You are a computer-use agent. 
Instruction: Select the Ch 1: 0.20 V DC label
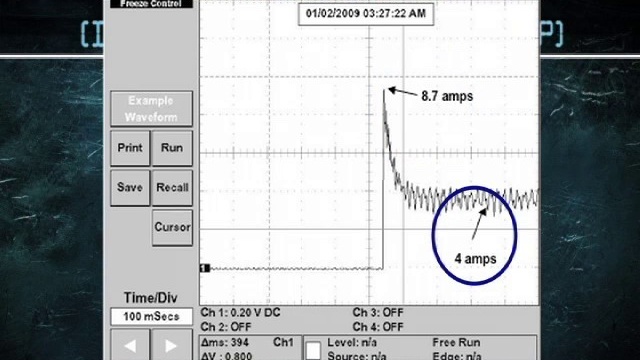pos(240,313)
